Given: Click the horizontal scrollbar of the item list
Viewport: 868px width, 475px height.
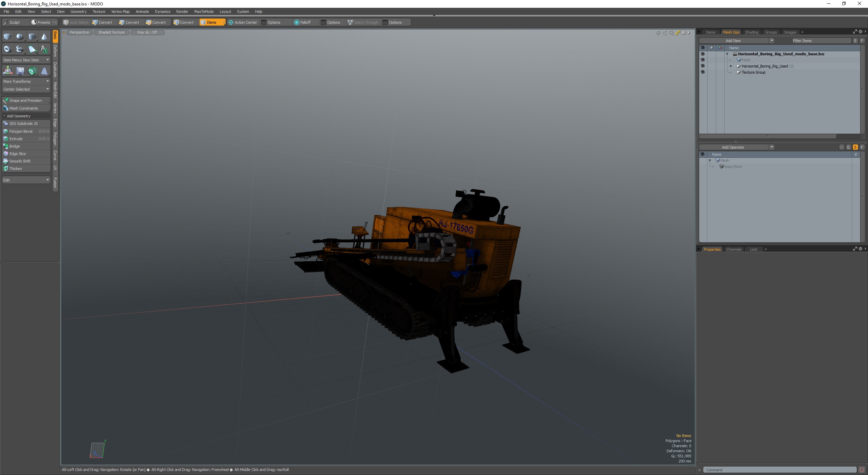Looking at the screenshot, I should [768, 136].
